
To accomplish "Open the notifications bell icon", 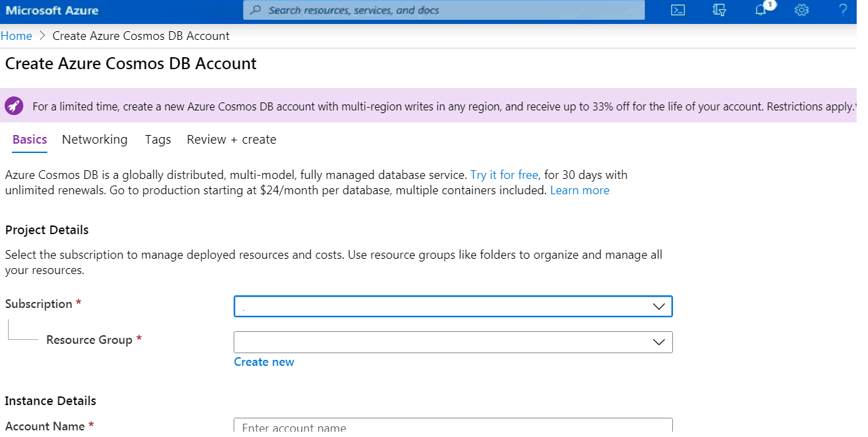I will pos(761,10).
